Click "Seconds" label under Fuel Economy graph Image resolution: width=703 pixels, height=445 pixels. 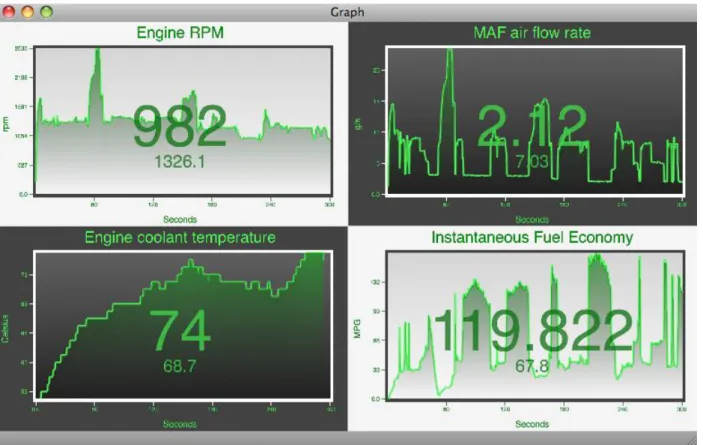point(532,424)
